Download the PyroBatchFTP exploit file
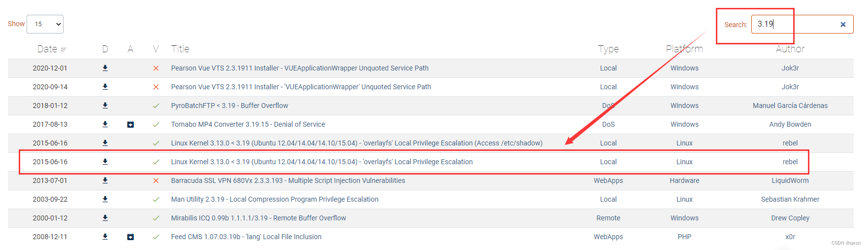 pos(105,106)
